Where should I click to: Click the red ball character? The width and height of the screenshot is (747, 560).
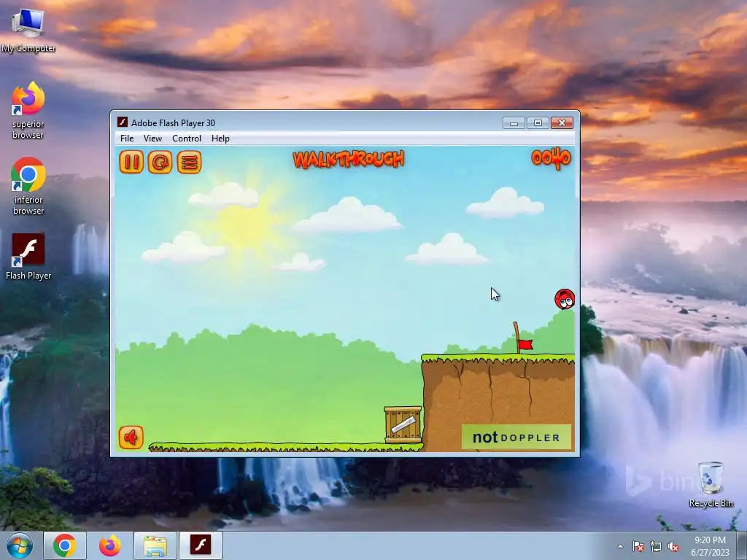coord(565,299)
